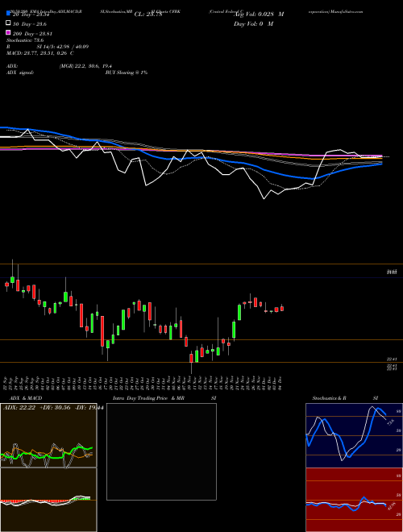403x532 pixels.
Task: Select the '200 Day - 23.81' label
Action: point(32,34)
